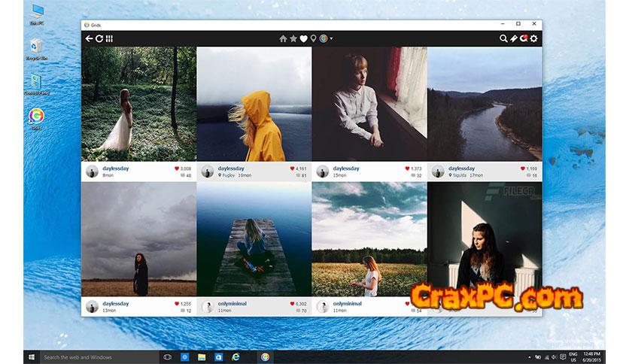Go back using the left arrow icon
629x364 pixels.
coord(90,39)
